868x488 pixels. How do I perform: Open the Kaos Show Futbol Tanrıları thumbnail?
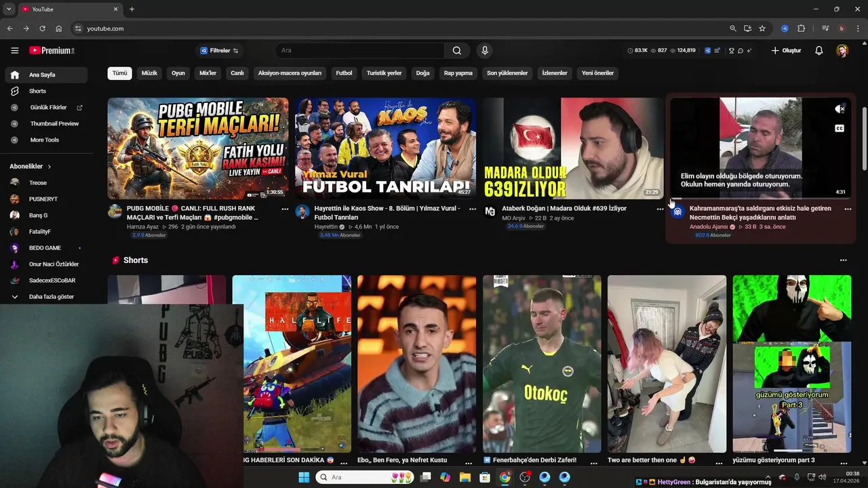tap(385, 148)
